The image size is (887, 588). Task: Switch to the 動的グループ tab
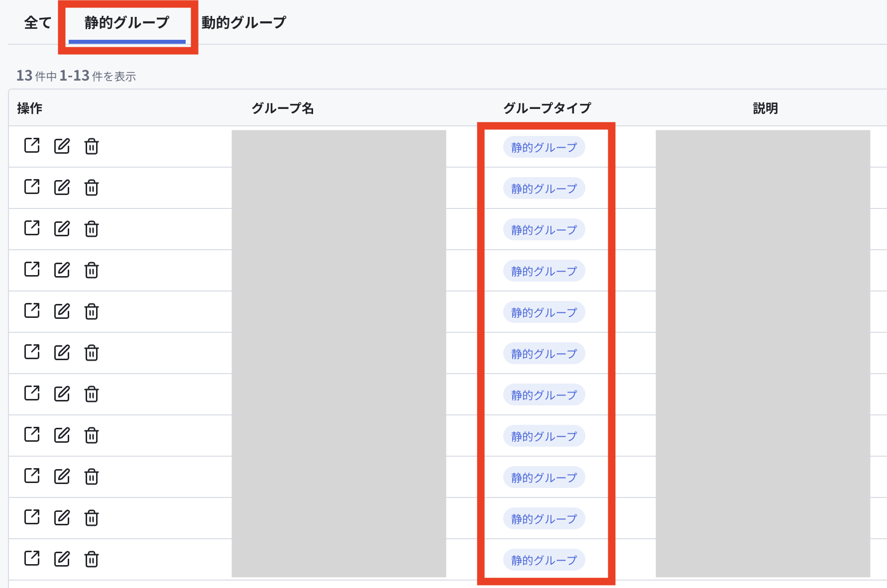tap(244, 22)
